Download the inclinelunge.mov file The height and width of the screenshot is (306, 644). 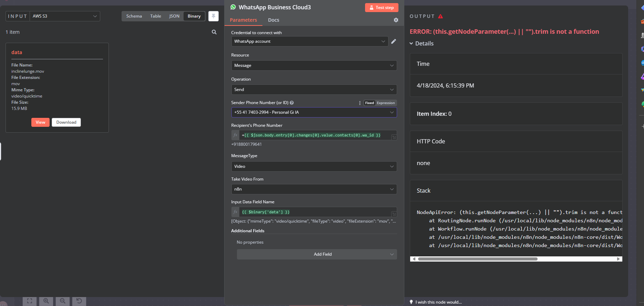pyautogui.click(x=66, y=122)
